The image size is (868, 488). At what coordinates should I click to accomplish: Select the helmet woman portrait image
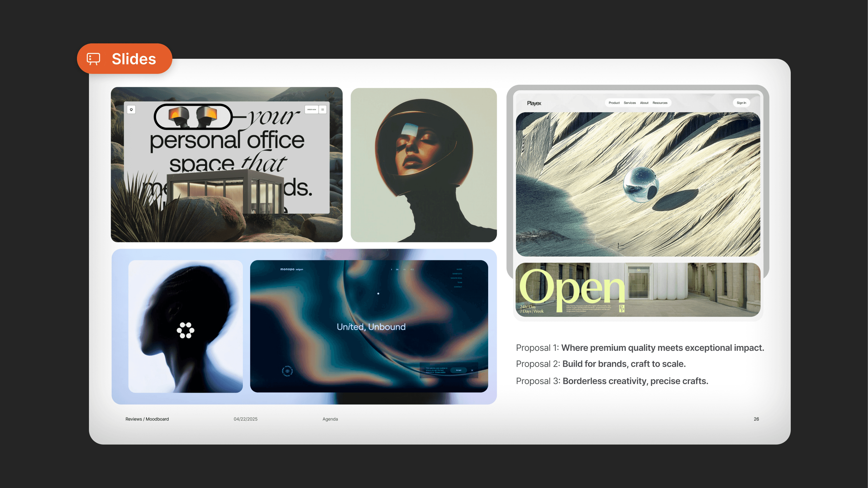tap(424, 165)
